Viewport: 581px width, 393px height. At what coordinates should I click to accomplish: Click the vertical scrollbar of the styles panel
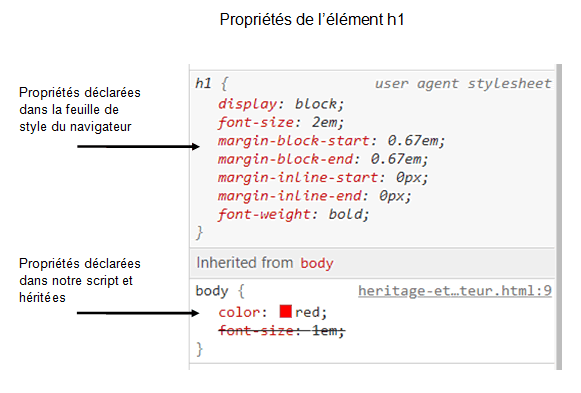[559, 217]
